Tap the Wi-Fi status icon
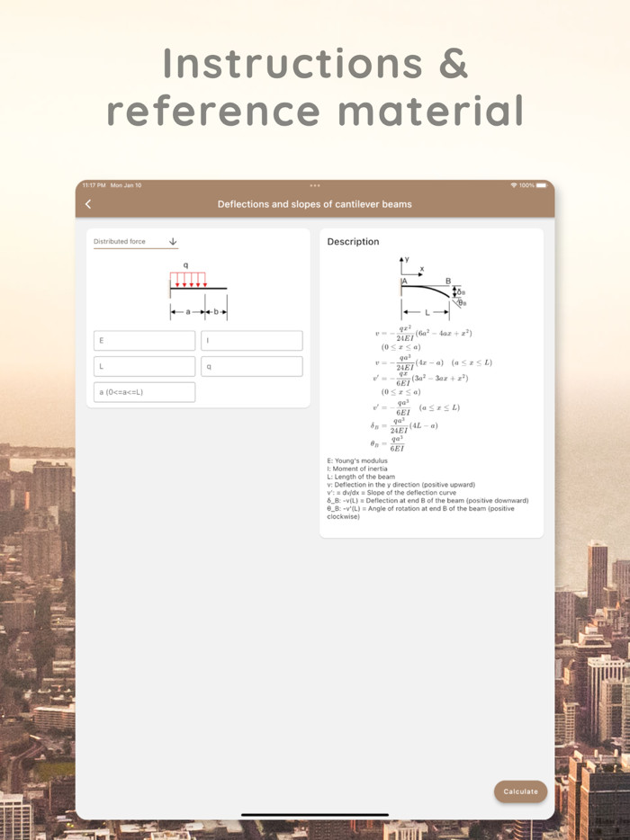 [514, 185]
